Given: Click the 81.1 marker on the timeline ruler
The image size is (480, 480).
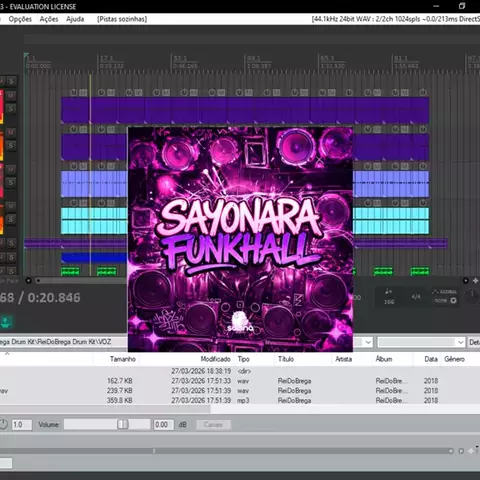Looking at the screenshot, I should 401,58.
